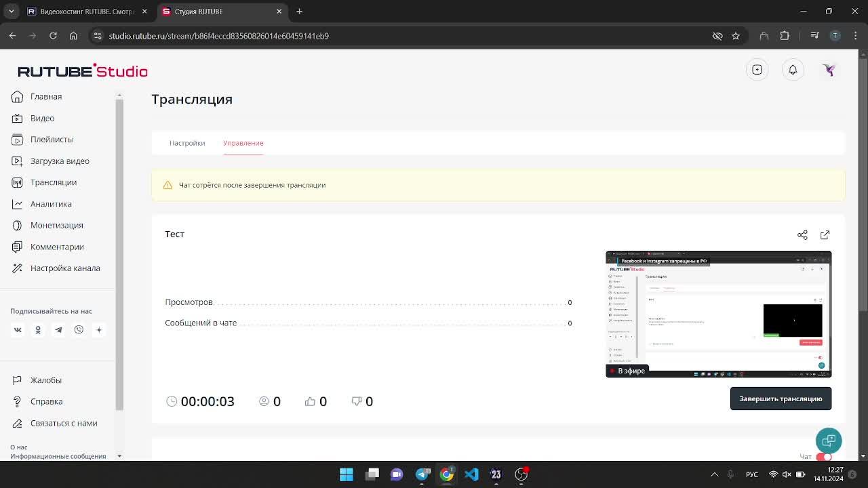The width and height of the screenshot is (868, 488).
Task: Click the browser back button
Action: [x=12, y=36]
